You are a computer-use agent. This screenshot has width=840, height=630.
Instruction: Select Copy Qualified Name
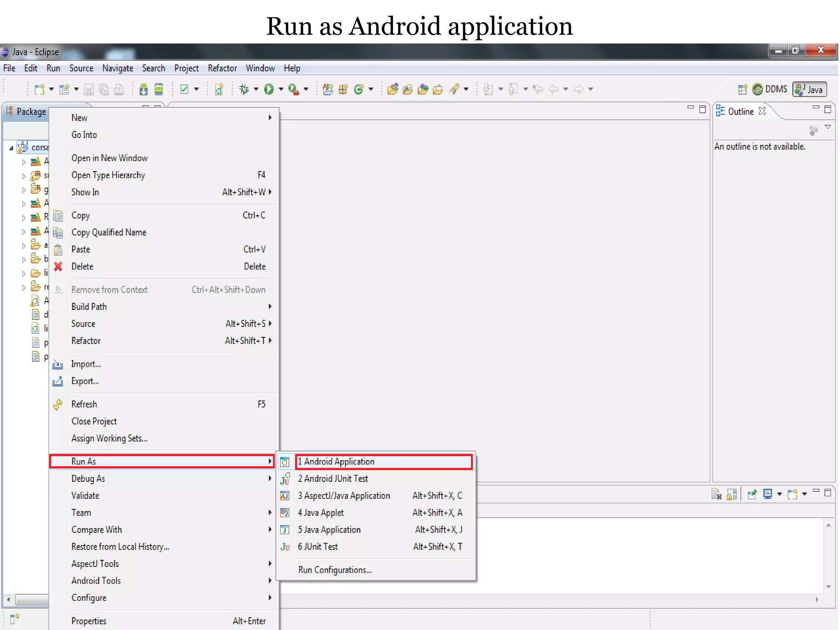point(164,232)
